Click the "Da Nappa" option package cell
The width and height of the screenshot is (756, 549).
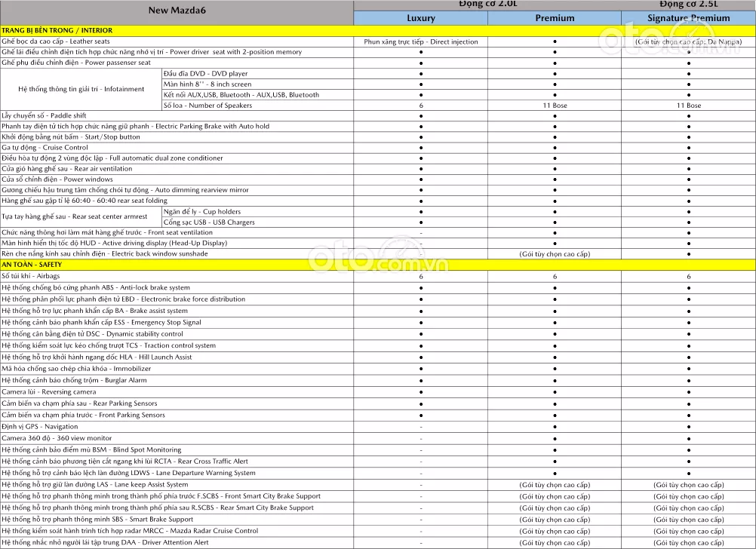[x=689, y=42]
